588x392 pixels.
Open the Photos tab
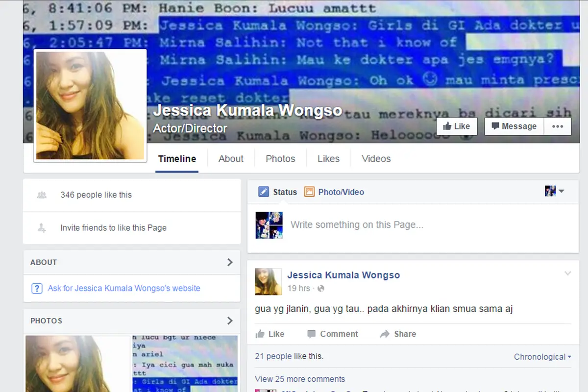click(x=280, y=159)
